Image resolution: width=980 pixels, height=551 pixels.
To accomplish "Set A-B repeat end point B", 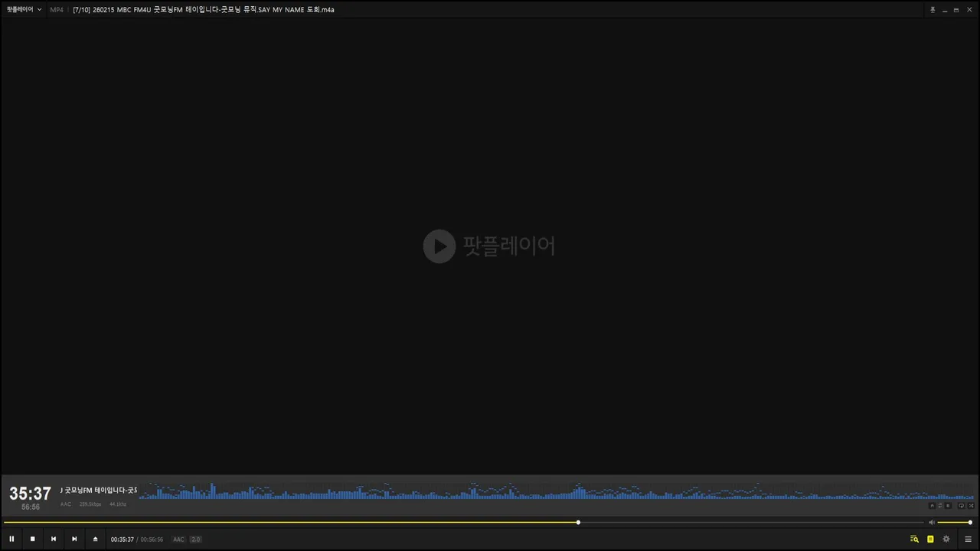I will click(x=948, y=506).
